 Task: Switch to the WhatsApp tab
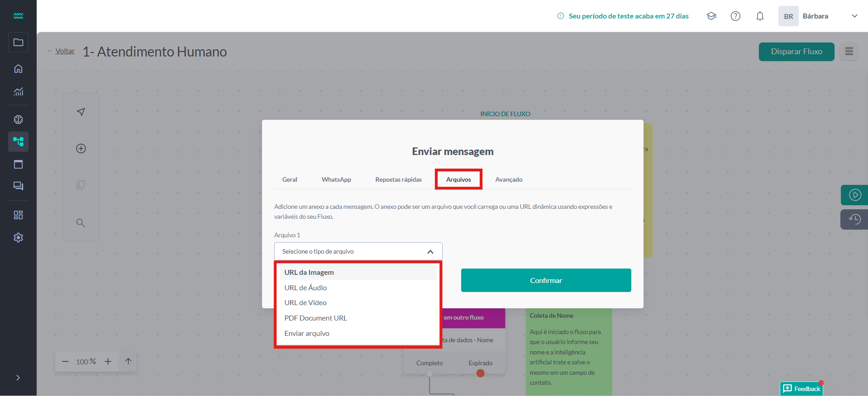point(336,179)
